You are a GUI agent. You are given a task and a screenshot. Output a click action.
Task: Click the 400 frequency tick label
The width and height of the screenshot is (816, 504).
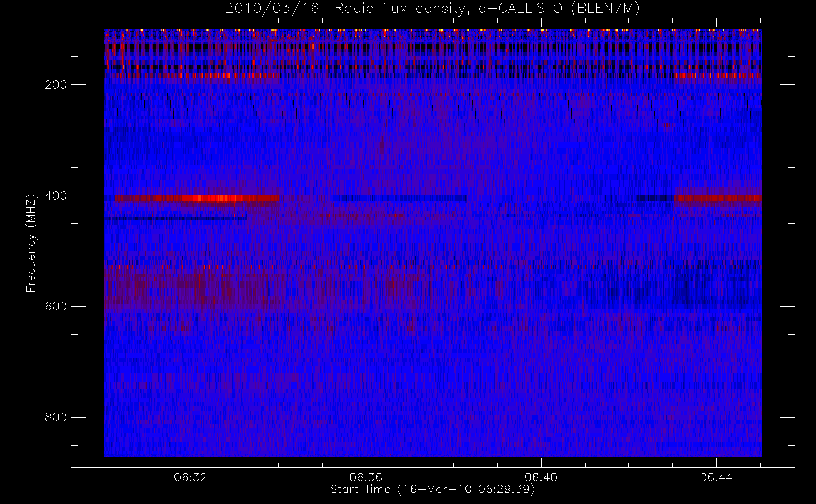tap(55, 196)
